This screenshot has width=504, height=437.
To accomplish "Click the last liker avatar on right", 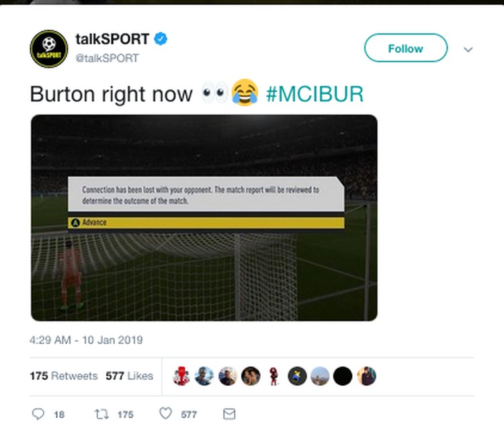I will [366, 376].
